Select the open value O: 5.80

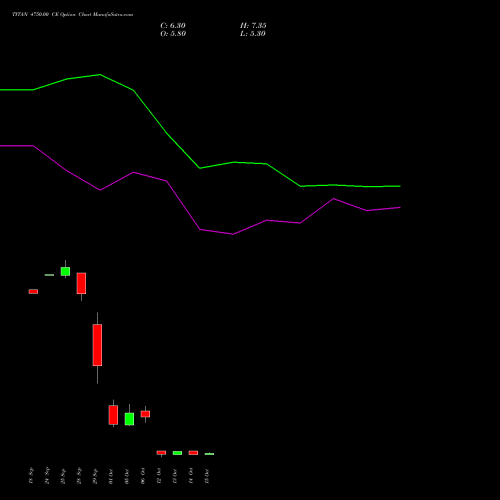coord(173,34)
